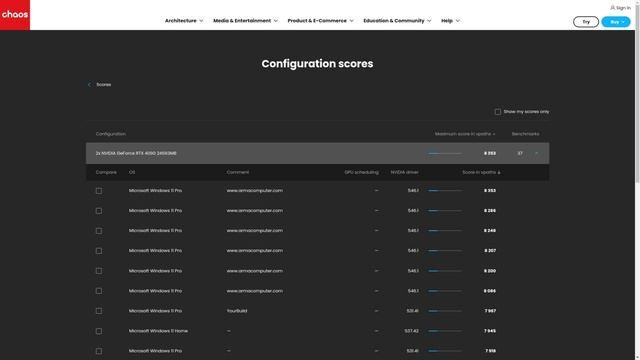The image size is (640, 360).
Task: Sort by Maximum score in vpaths
Action: click(x=465, y=134)
